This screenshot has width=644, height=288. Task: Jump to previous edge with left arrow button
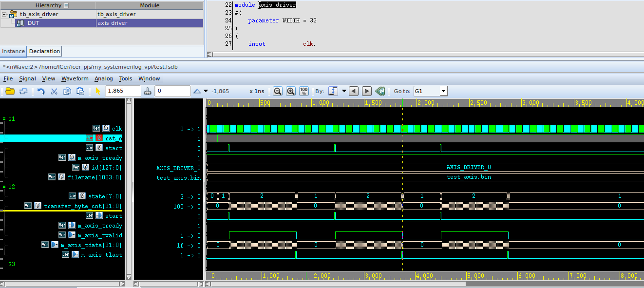354,91
